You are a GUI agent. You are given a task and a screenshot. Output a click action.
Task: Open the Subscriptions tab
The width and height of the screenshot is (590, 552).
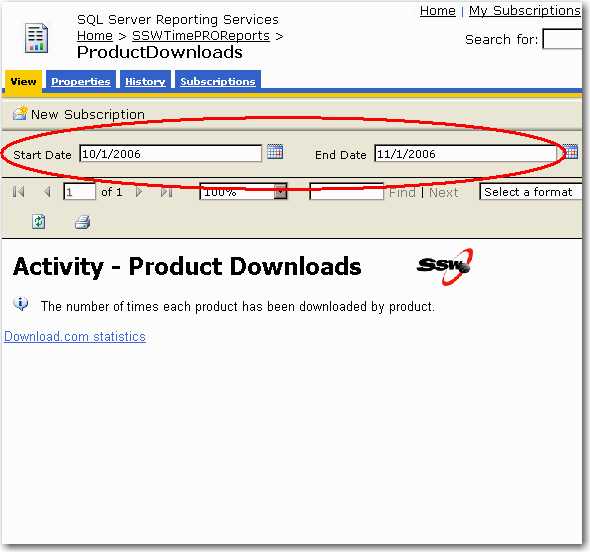pos(218,81)
